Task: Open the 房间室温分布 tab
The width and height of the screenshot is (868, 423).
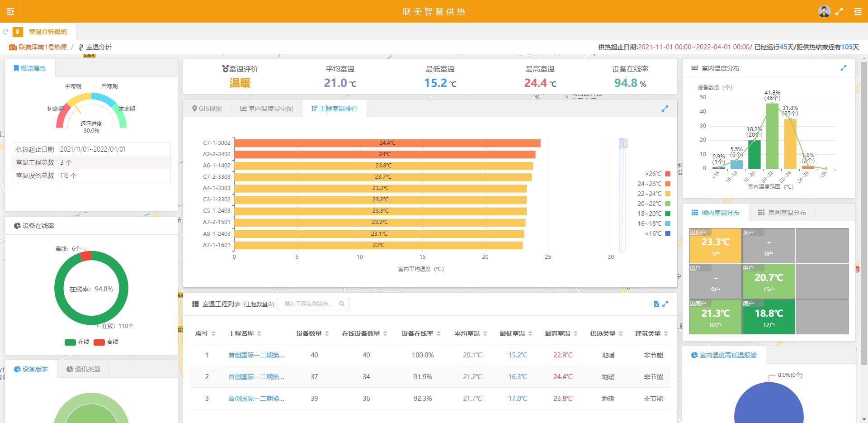Action: pyautogui.click(x=782, y=213)
